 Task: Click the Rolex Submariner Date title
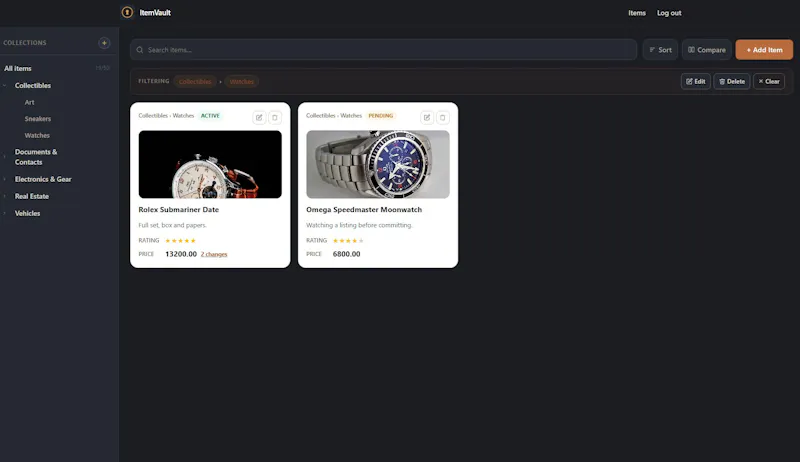179,210
